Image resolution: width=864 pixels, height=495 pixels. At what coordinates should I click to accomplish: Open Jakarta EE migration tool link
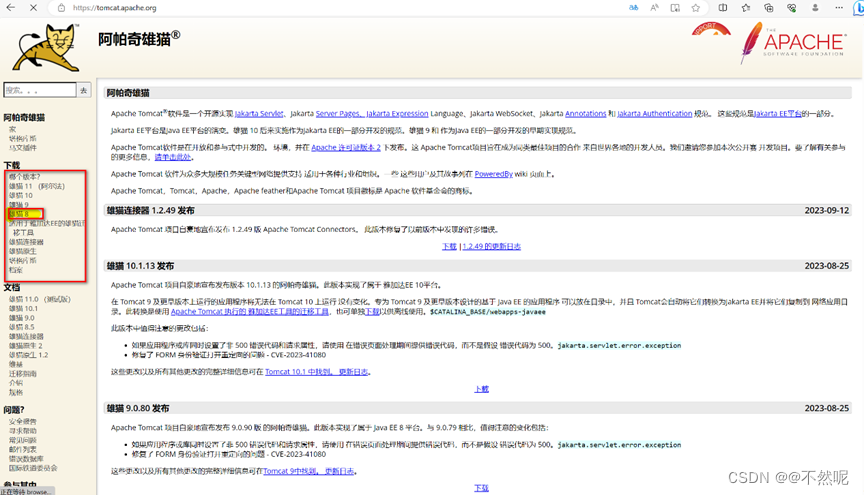[x=250, y=312]
